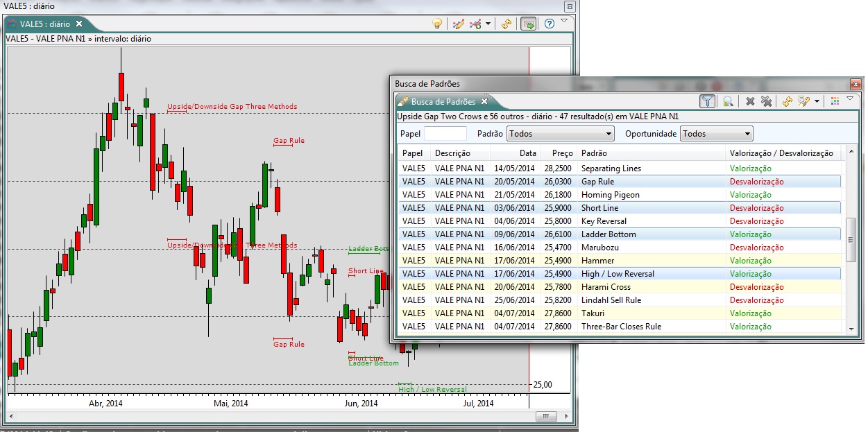
Task: Click the top Upside/Downside Gap Three Methods chart label
Action: (232, 107)
